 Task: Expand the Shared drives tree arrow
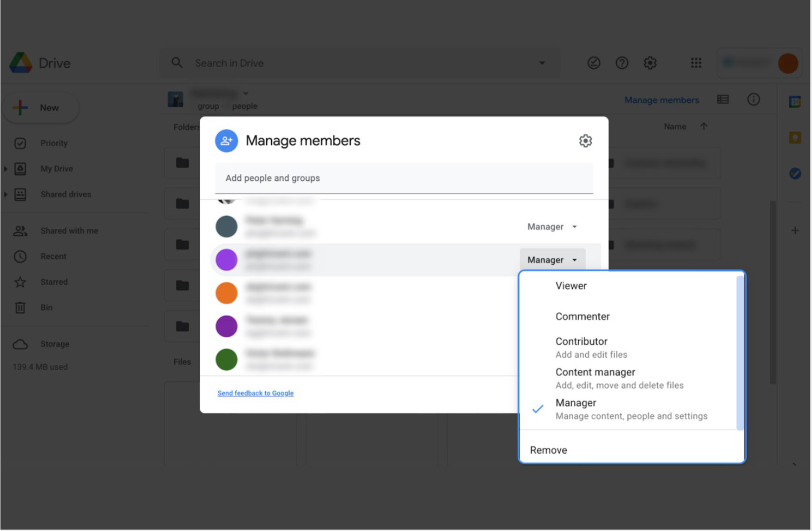click(5, 194)
